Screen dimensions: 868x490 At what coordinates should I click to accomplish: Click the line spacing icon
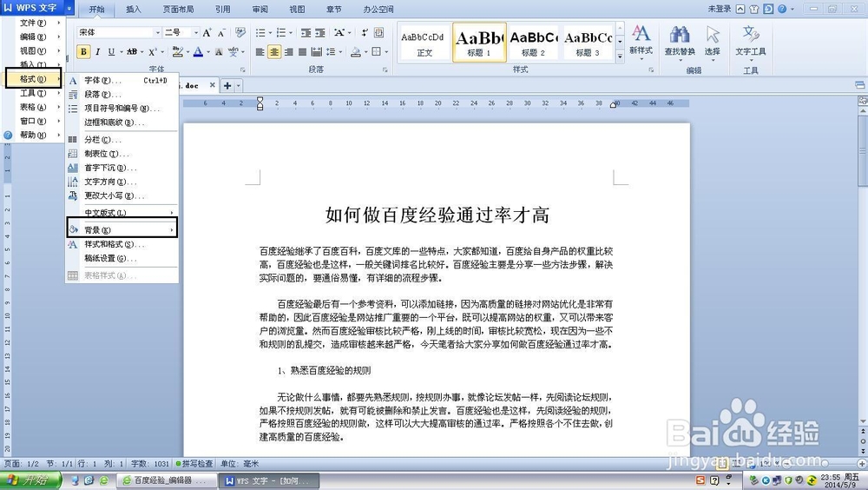point(331,51)
